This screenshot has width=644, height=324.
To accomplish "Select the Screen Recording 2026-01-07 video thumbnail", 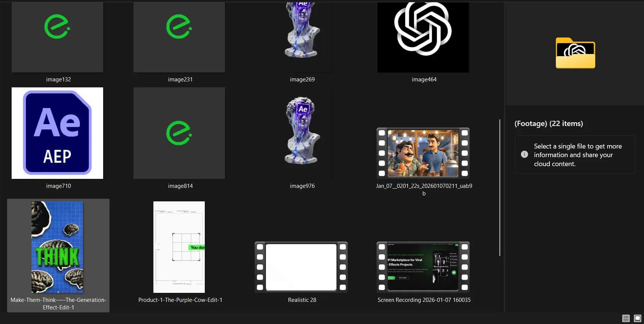I will point(423,267).
